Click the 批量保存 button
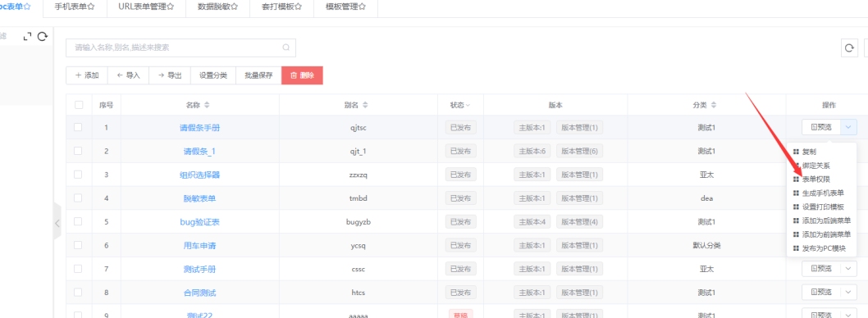Viewport: 868px width, 318px height. [258, 75]
